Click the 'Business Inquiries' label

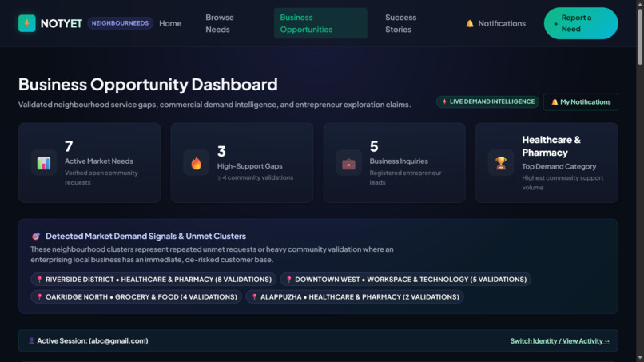pyautogui.click(x=399, y=161)
